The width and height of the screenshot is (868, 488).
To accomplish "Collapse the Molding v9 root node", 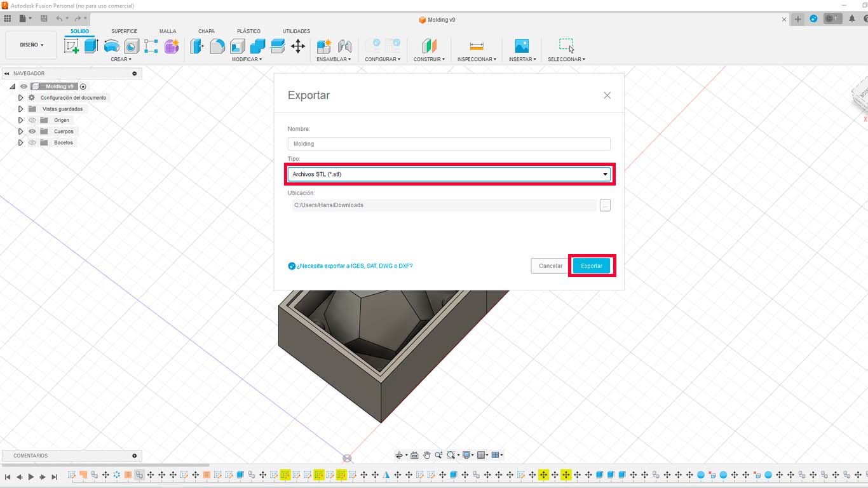I will 13,86.
